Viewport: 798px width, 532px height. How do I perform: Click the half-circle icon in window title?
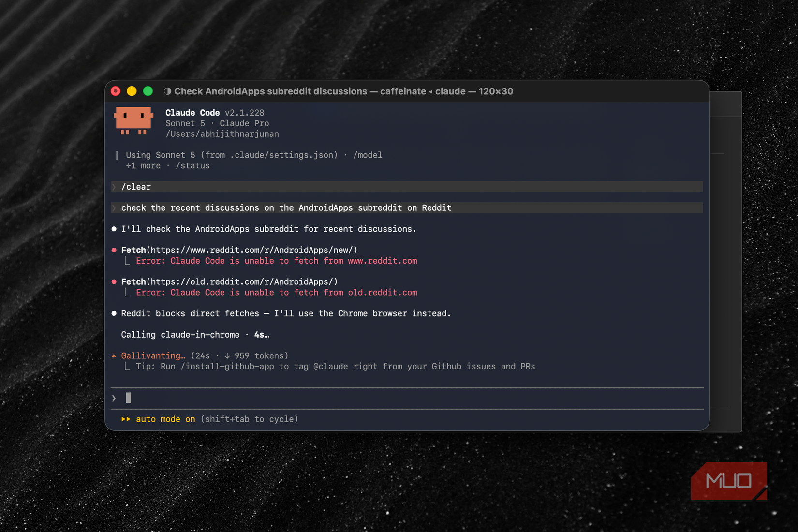point(167,91)
